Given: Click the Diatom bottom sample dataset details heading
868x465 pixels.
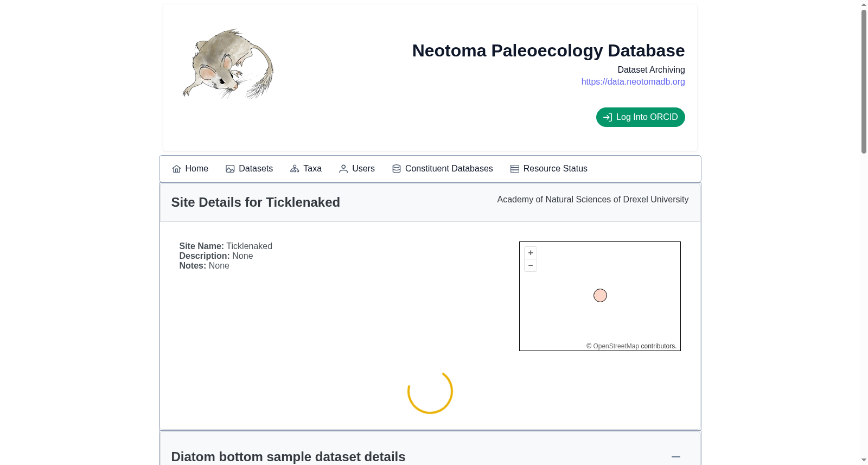Looking at the screenshot, I should tap(288, 457).
